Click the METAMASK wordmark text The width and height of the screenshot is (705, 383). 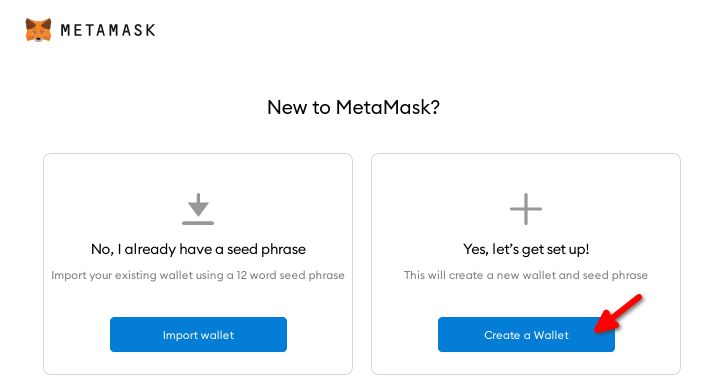[108, 30]
